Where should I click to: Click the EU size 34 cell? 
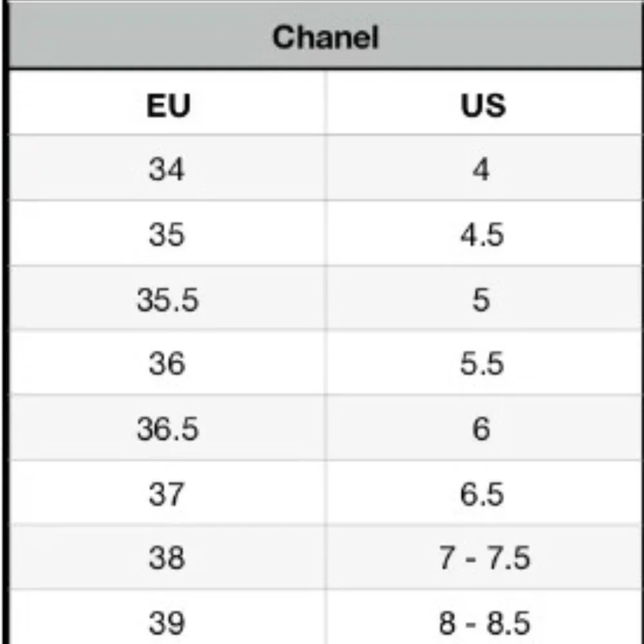[167, 169]
